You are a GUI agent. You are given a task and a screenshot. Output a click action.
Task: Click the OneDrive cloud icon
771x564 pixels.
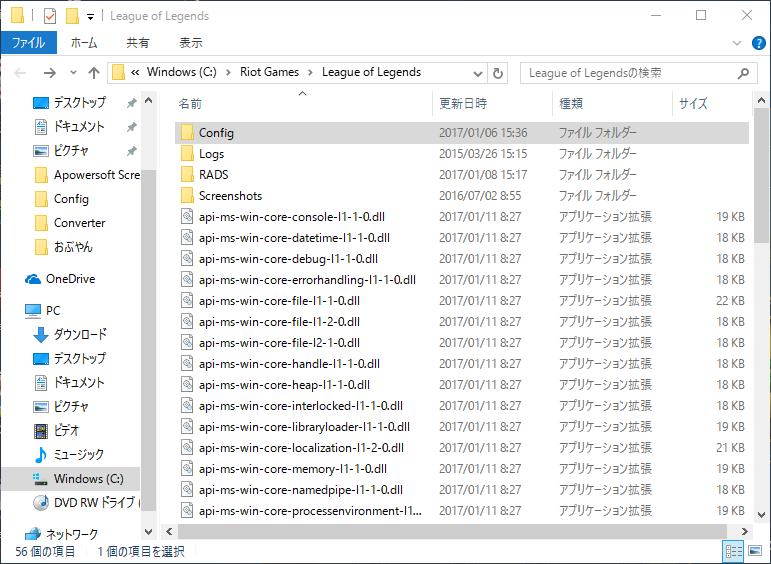pyautogui.click(x=33, y=279)
